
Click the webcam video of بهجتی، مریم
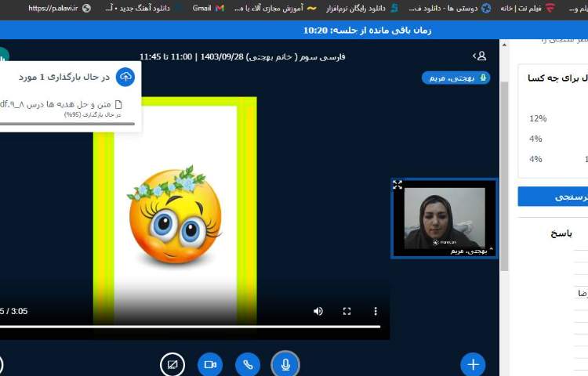click(445, 219)
